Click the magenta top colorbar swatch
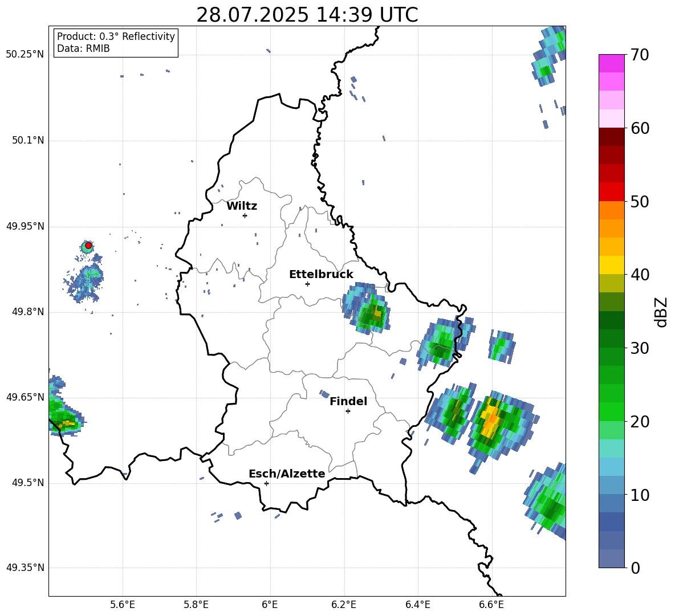The image size is (675, 616). click(x=611, y=64)
